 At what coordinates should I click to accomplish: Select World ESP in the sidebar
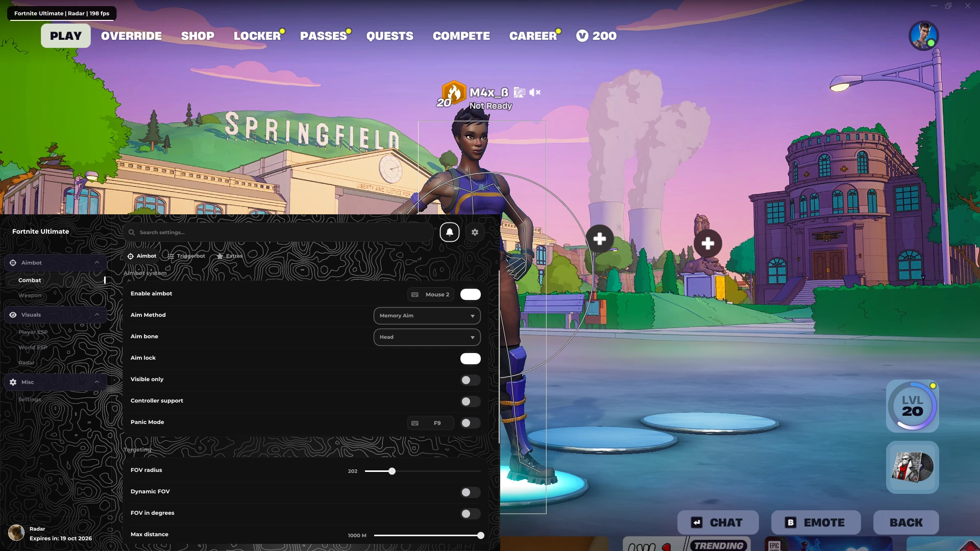click(33, 347)
